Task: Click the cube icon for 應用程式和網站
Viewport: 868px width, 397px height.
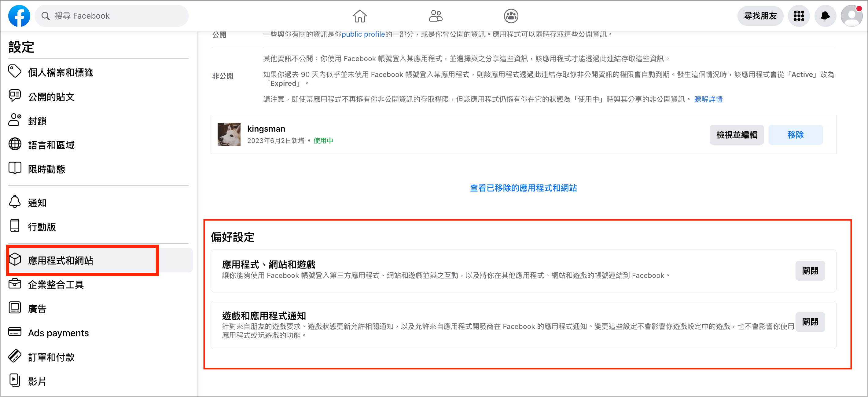Action: pyautogui.click(x=15, y=260)
